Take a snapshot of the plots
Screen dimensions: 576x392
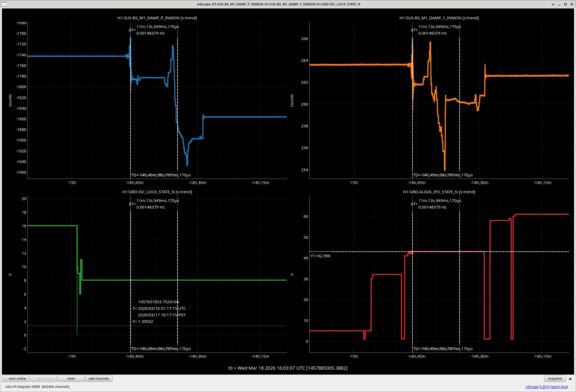pyautogui.click(x=555, y=379)
